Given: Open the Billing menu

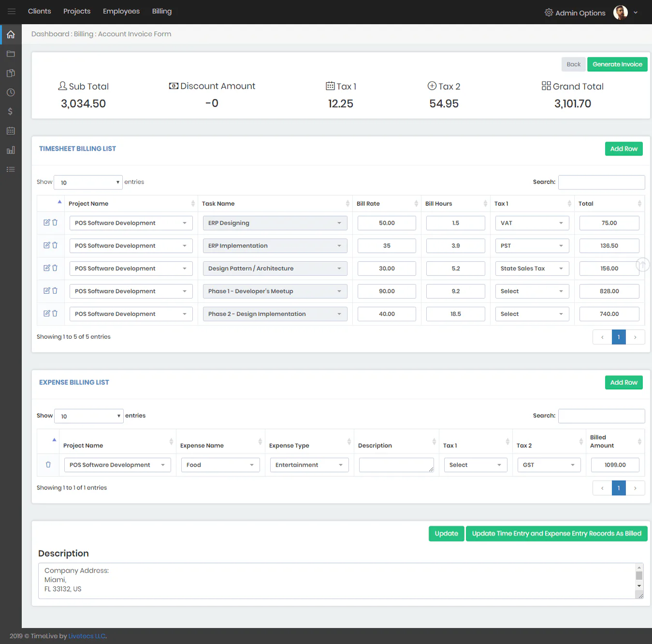Looking at the screenshot, I should 162,11.
